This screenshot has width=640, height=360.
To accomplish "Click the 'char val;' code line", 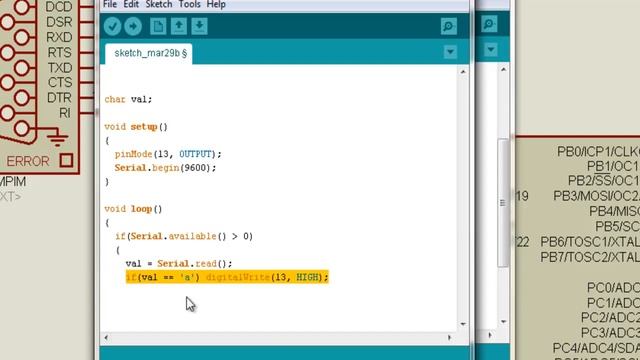I will pyautogui.click(x=128, y=99).
